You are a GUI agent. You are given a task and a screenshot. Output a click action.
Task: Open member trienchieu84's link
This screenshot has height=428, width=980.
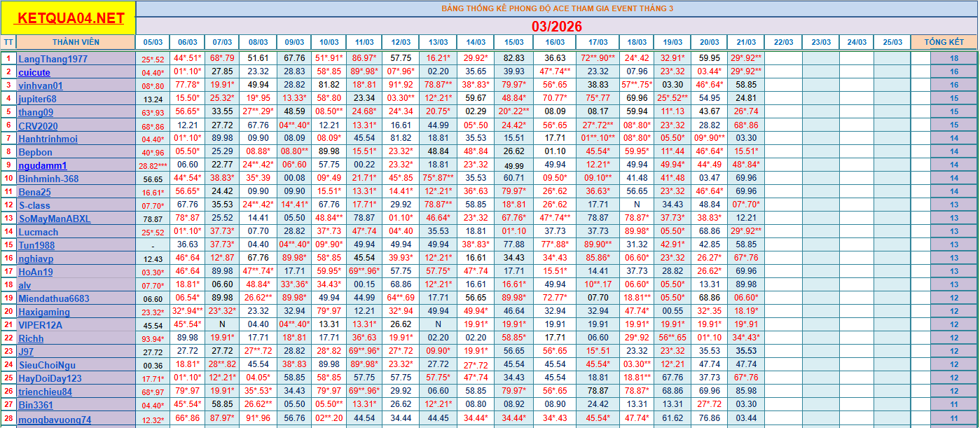(45, 392)
